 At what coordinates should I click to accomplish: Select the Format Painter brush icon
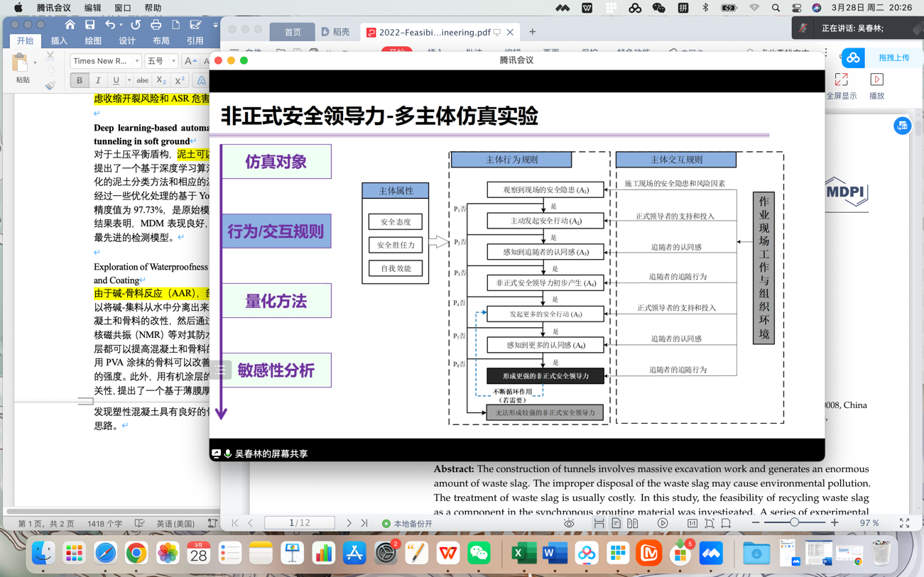click(x=50, y=86)
